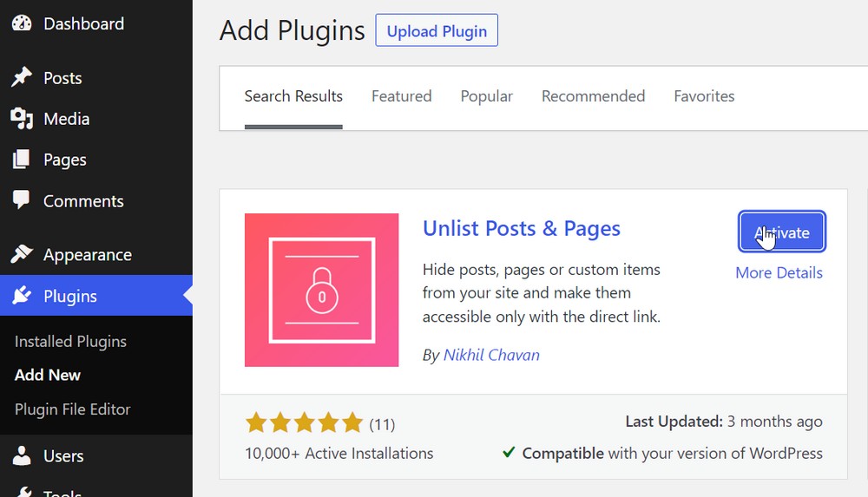Switch to the Featured tab
This screenshot has height=497, width=868.
pyautogui.click(x=401, y=96)
